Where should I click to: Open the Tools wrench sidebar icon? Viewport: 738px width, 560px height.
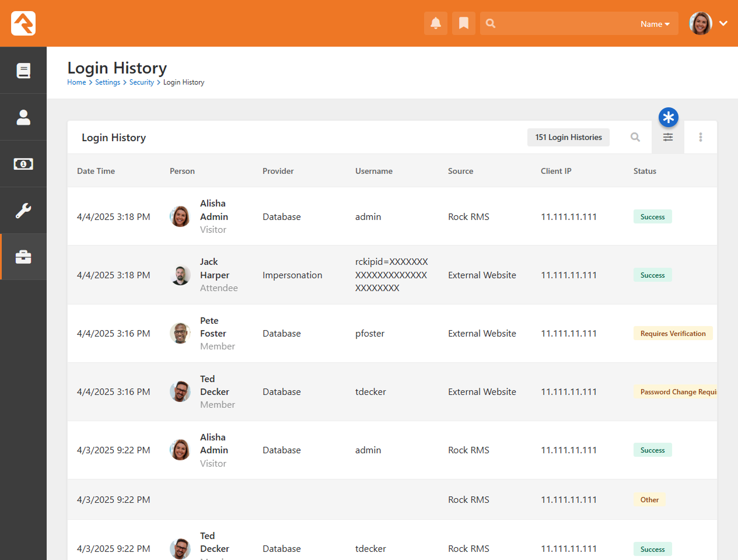(23, 211)
